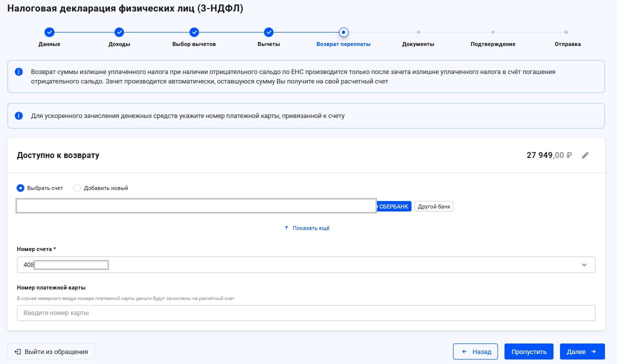This screenshot has height=364, width=617.
Task: Open the "Номер счета" dropdown arrow
Action: click(584, 265)
